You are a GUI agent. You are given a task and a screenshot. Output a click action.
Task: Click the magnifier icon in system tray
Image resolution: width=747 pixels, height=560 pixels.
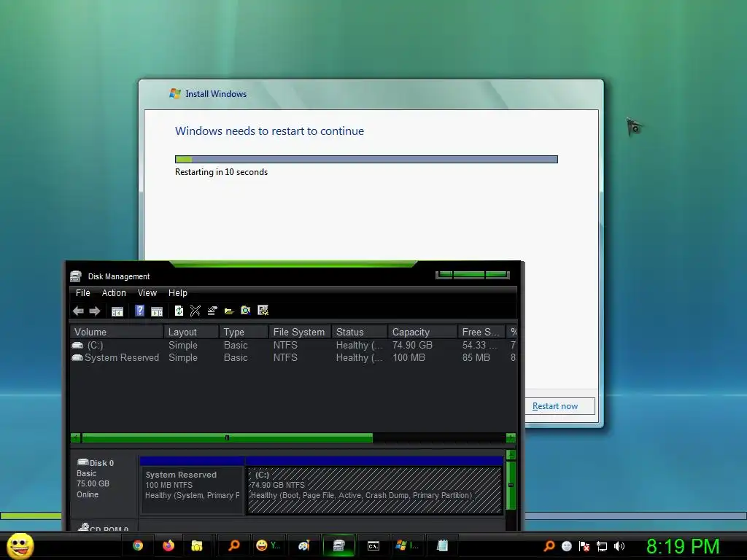[549, 545]
